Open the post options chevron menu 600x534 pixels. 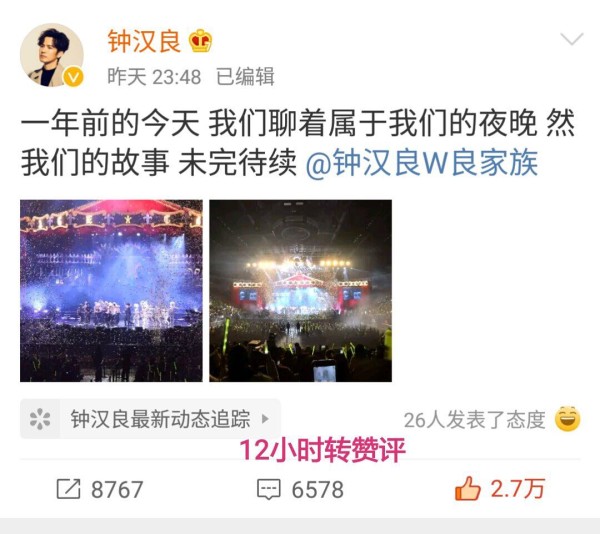point(572,39)
